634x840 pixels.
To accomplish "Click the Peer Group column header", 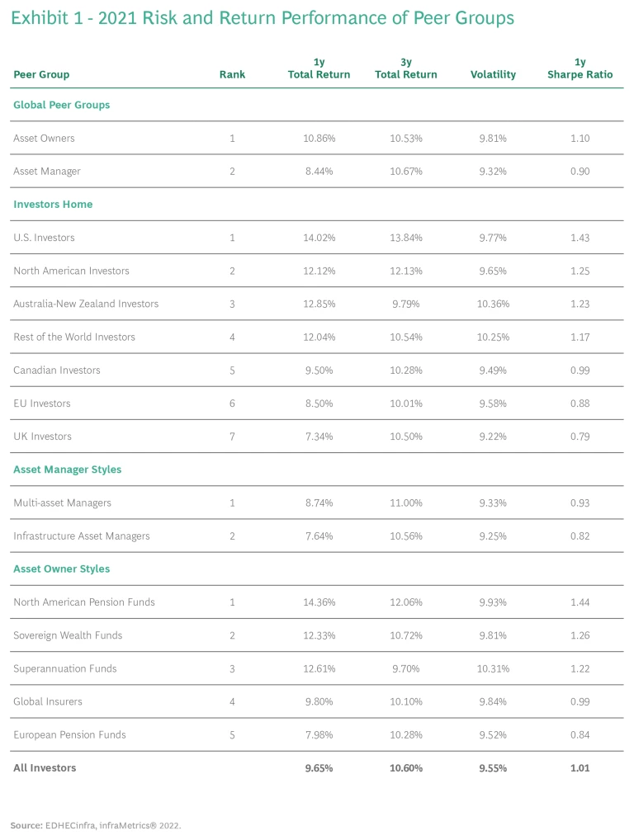I will click(x=41, y=74).
